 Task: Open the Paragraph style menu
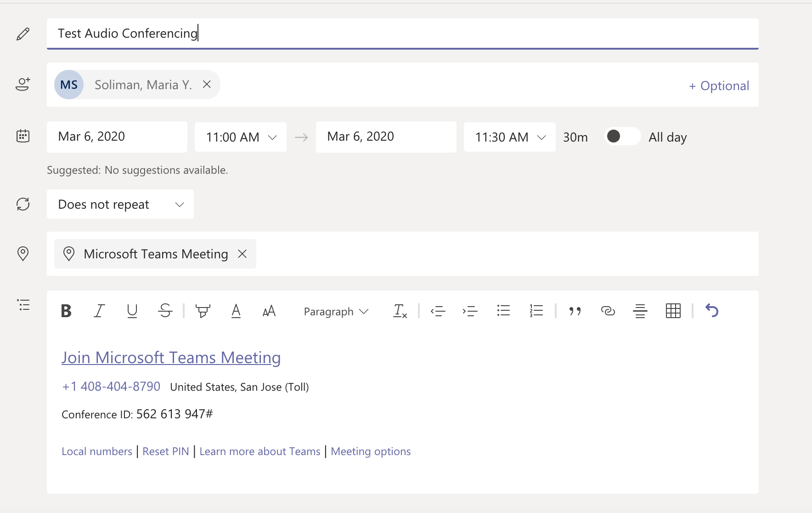tap(336, 312)
